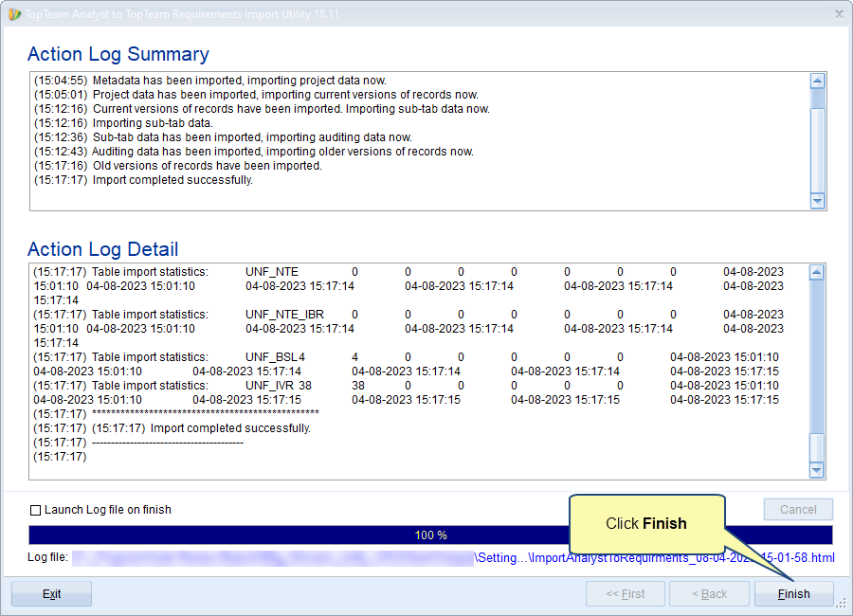Select 'Import completed successfully.' summary line
The width and height of the screenshot is (853, 616).
pos(144,180)
